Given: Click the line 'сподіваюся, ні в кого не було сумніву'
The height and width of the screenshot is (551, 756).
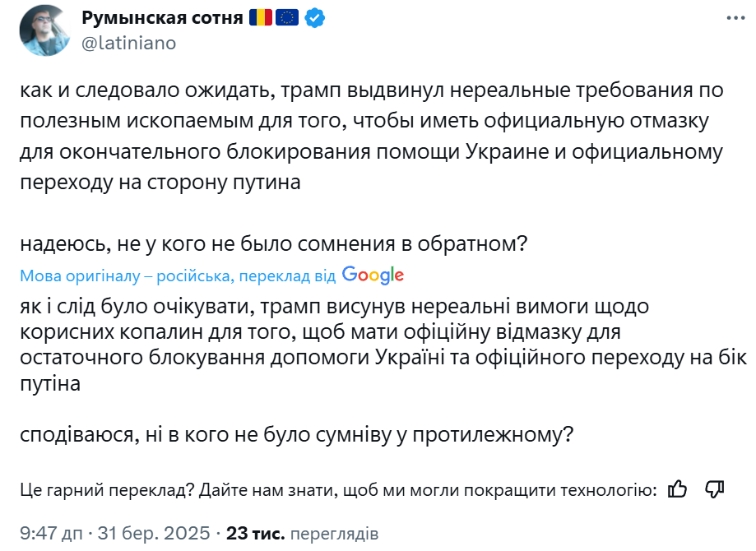Looking at the screenshot, I should point(296,434).
